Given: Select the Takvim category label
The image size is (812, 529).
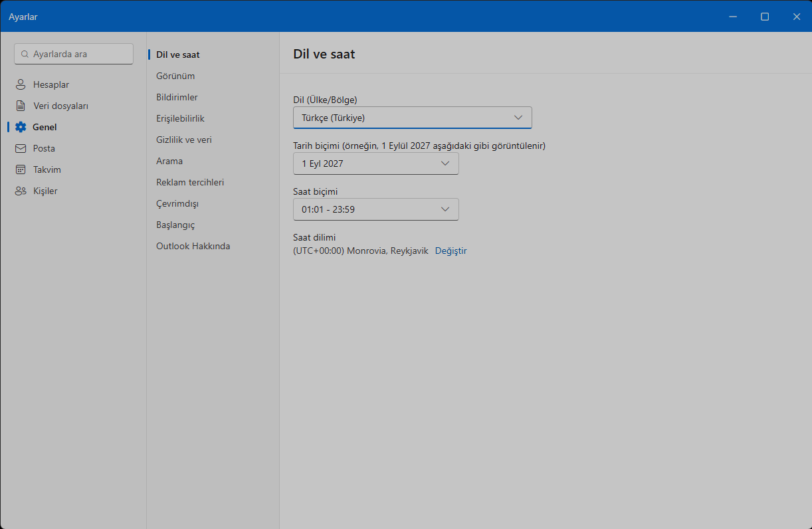Looking at the screenshot, I should (x=47, y=169).
